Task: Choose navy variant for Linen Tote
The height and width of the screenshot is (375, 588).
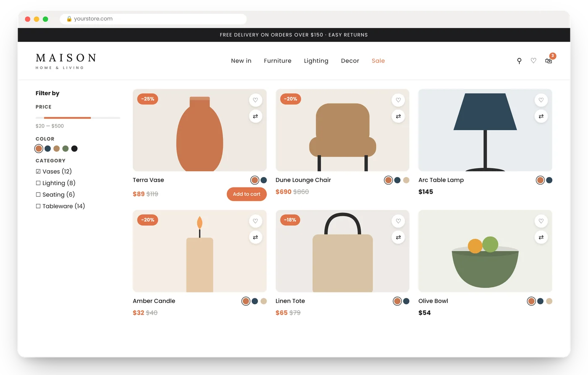Action: pyautogui.click(x=406, y=301)
